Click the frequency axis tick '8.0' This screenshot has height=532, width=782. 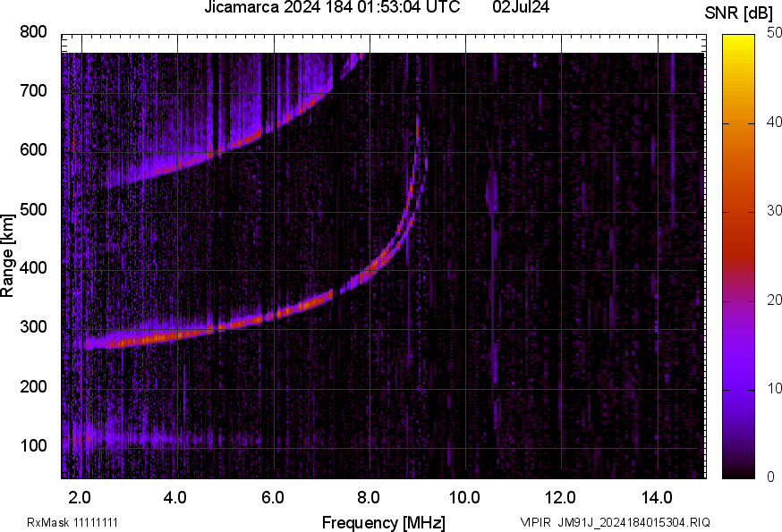[x=369, y=498]
